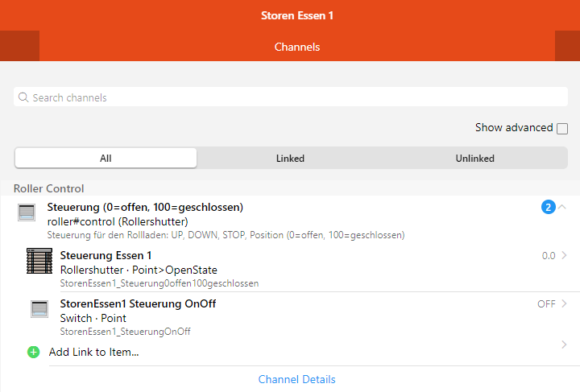Click the 0.0 state value
The image size is (580, 392).
pyautogui.click(x=549, y=256)
